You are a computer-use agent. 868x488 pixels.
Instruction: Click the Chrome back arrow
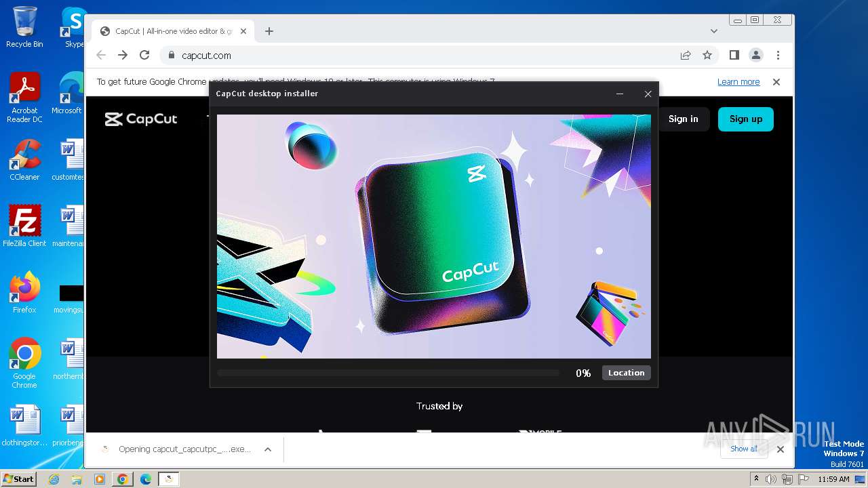click(x=101, y=55)
